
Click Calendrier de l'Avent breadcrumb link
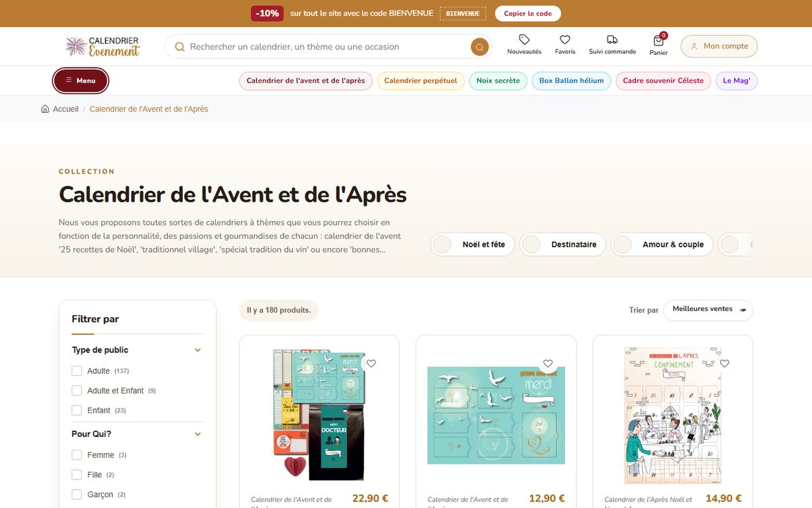(x=149, y=109)
